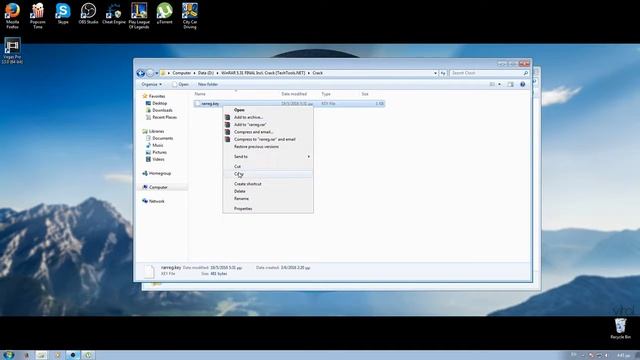Expand the address bar history dropdown
The width and height of the screenshot is (640, 360).
[x=435, y=73]
